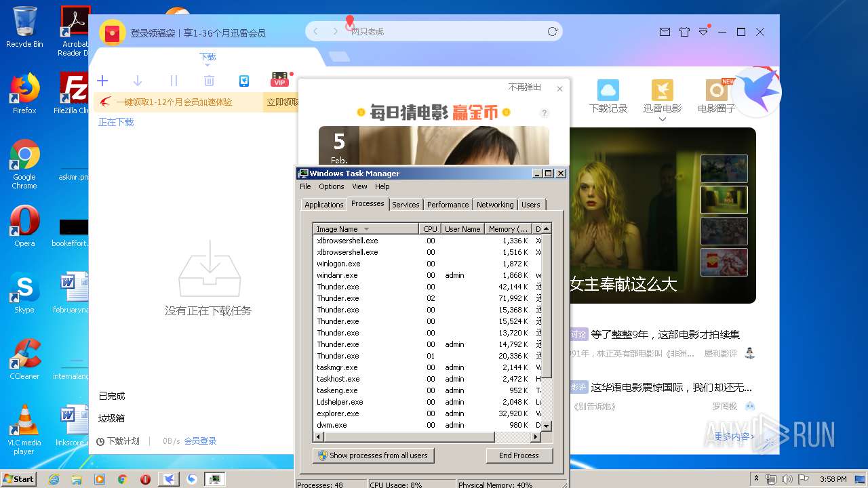Open the 垃圾箱 trash list
Viewport: 868px width, 488px height.
112,418
